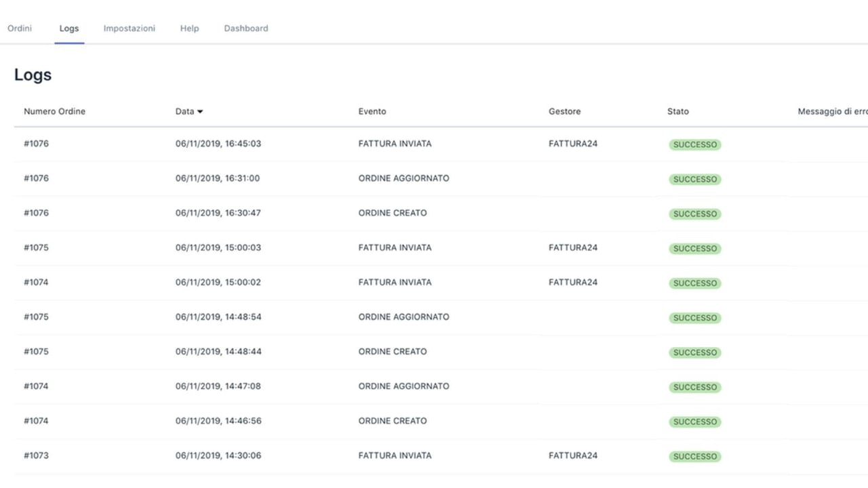Click FATTURA24 gestore in the 15:00:02 row

573,282
